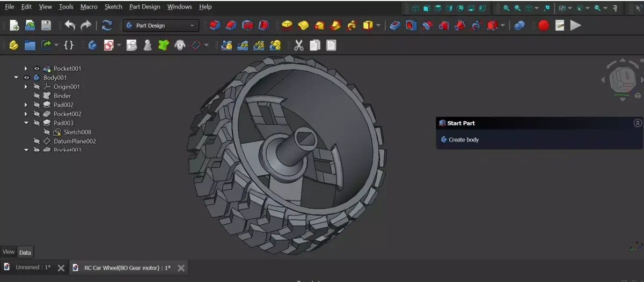Create a new body
Image resolution: width=644 pixels, height=282 pixels.
coord(92,46)
